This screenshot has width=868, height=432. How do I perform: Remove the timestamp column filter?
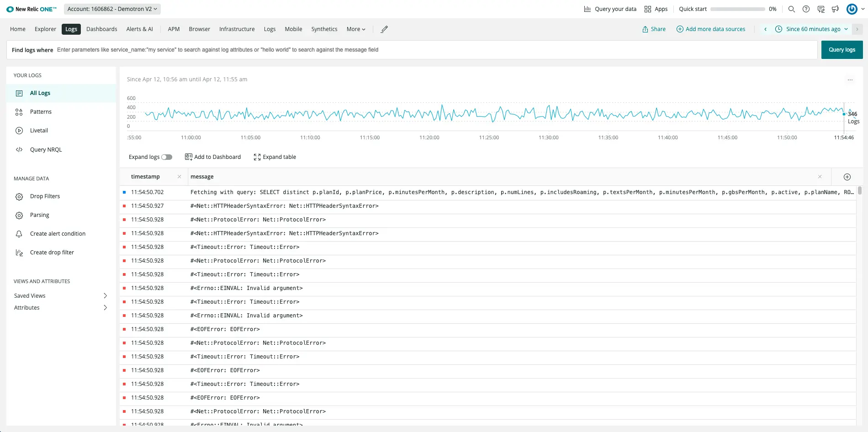point(180,176)
